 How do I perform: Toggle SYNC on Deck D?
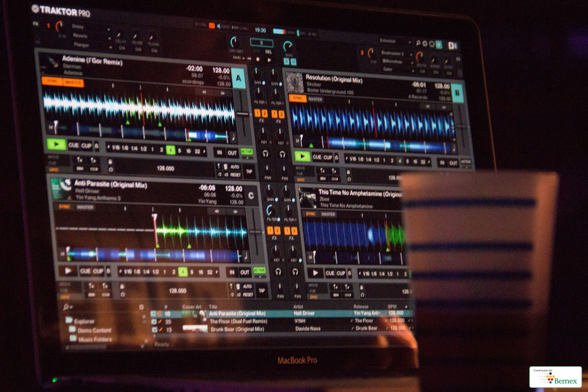310,213
